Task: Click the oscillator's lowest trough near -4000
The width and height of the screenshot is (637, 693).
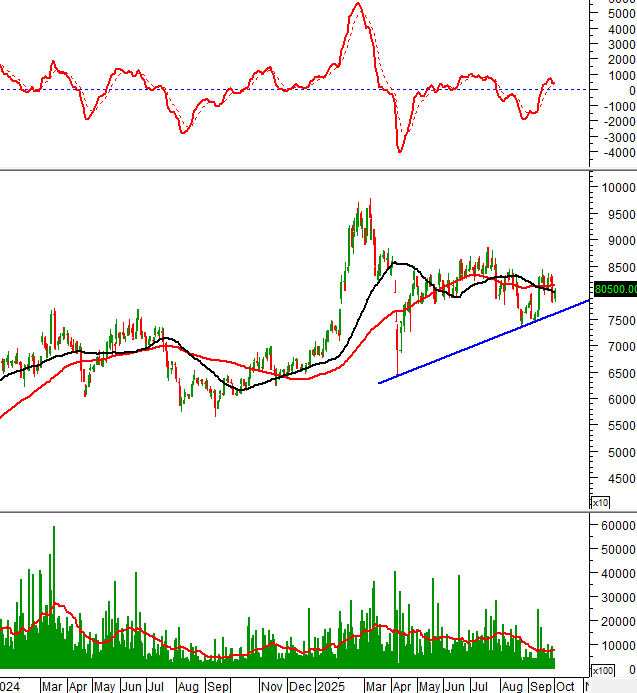Action: click(400, 151)
